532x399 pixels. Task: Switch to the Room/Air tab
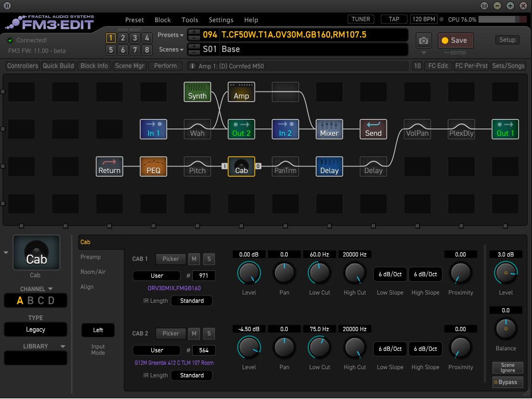click(x=93, y=272)
